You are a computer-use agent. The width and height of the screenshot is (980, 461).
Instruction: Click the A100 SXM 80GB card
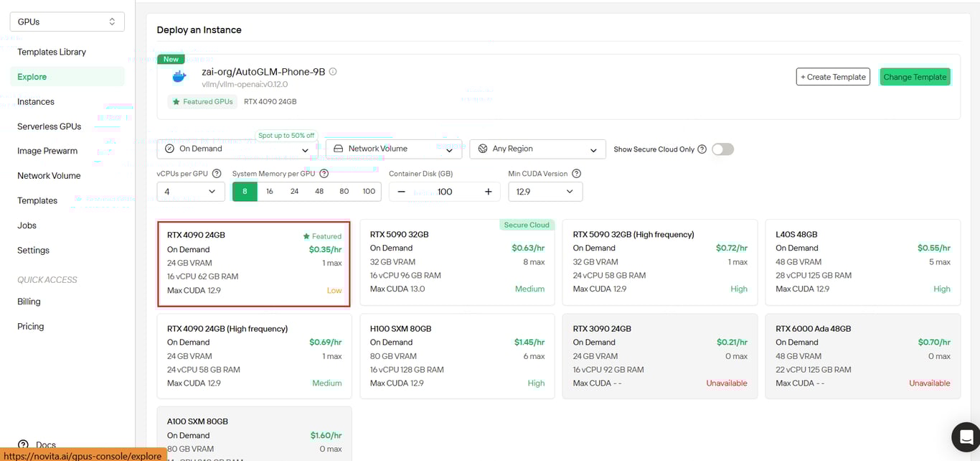254,434
